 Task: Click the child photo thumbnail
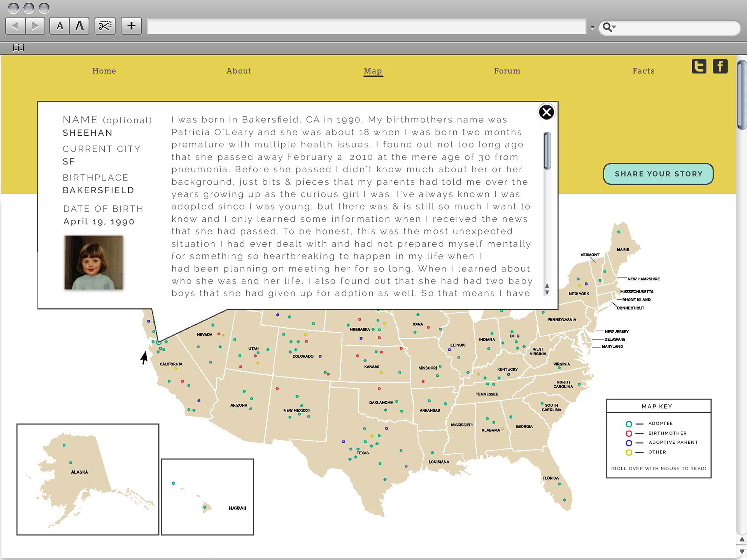pyautogui.click(x=93, y=262)
